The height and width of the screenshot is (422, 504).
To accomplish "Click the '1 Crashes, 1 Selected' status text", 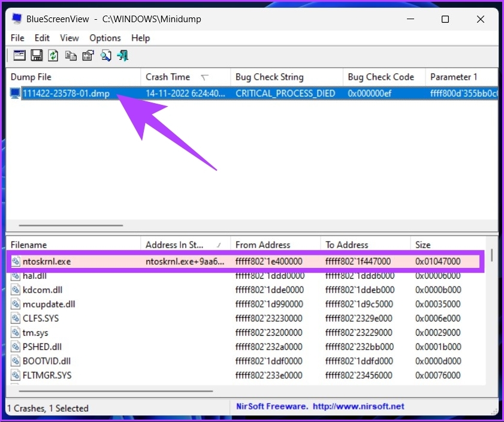I will coord(48,408).
